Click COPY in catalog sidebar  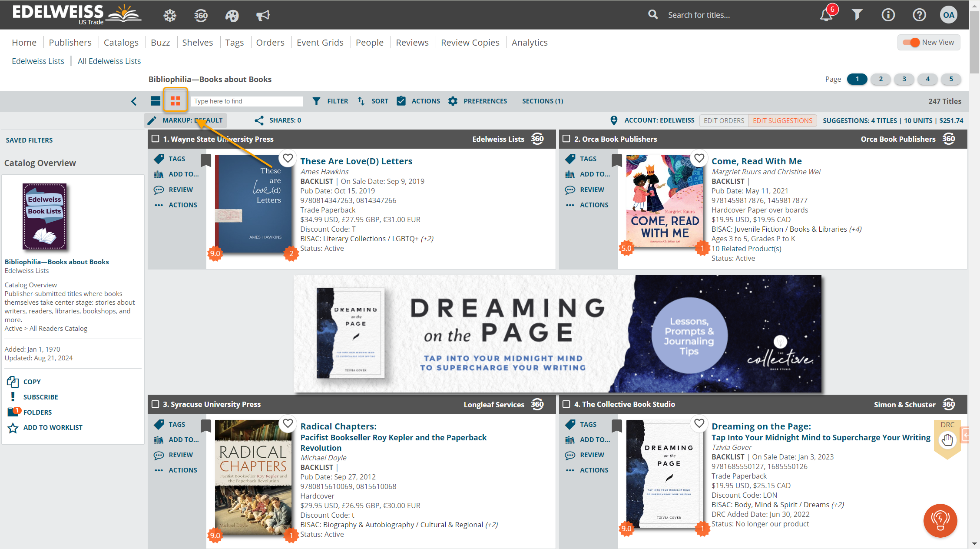pyautogui.click(x=24, y=382)
